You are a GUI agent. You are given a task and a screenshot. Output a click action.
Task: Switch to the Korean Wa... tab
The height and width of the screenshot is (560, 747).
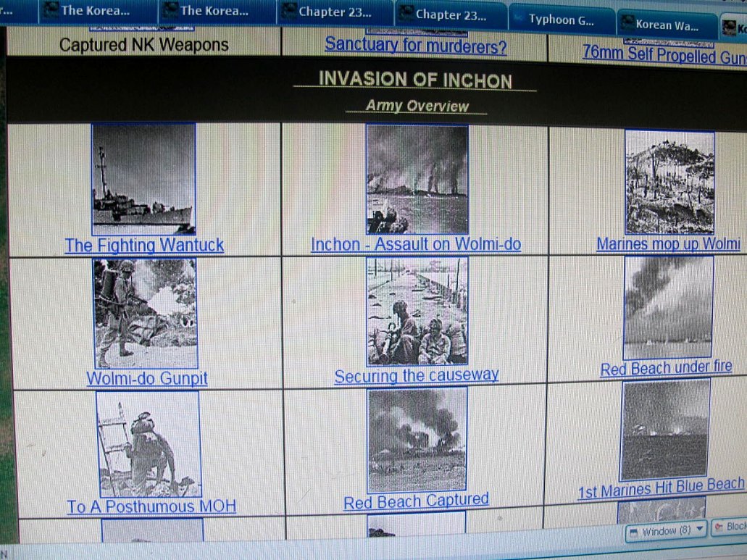[x=667, y=25]
